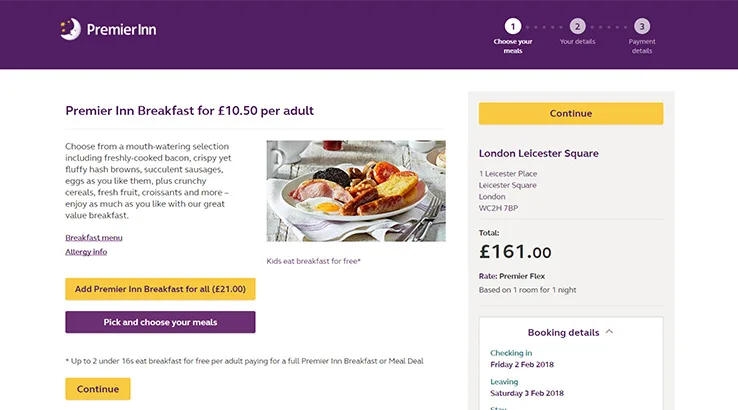This screenshot has height=410, width=738.
Task: Click the breakfast plate photo
Action: 356,191
